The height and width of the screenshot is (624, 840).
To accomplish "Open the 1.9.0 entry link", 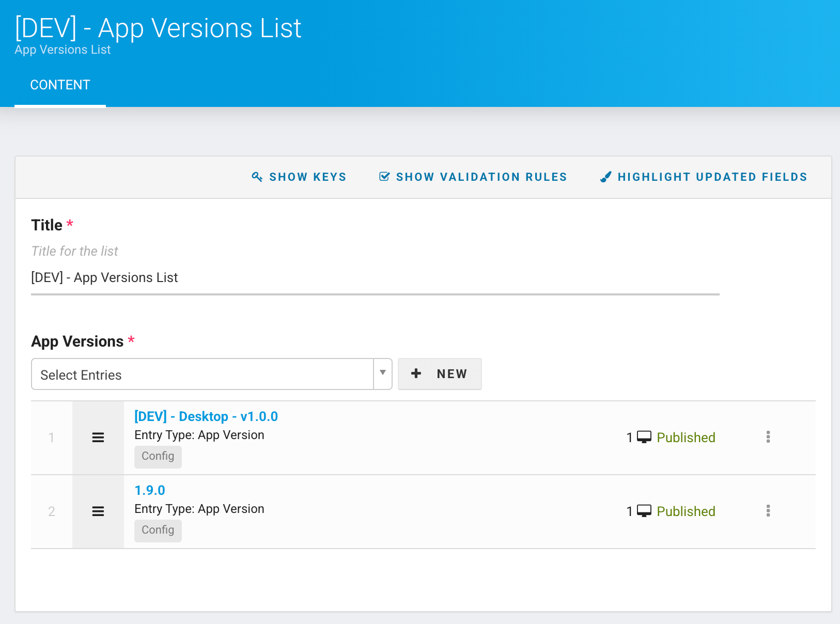I will pyautogui.click(x=150, y=490).
